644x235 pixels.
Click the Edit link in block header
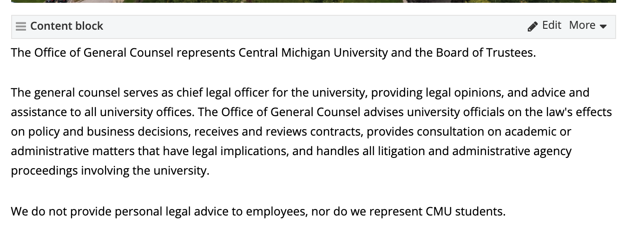point(552,25)
